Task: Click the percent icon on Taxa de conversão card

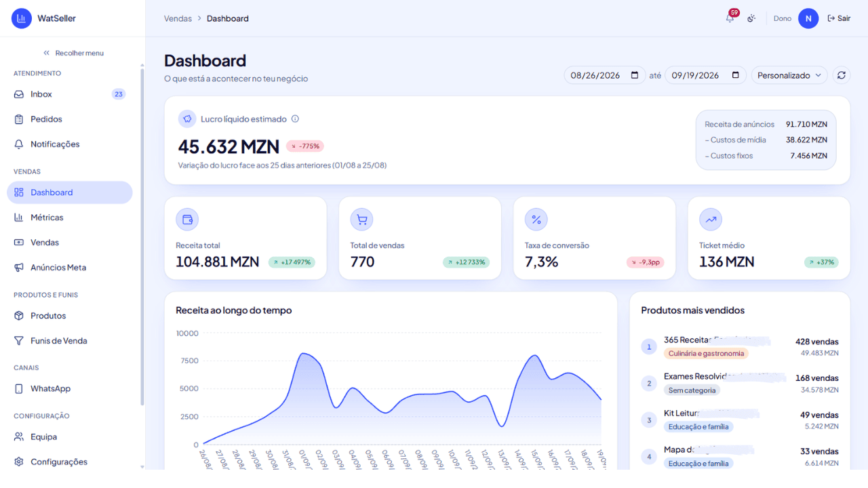Action: (x=536, y=220)
